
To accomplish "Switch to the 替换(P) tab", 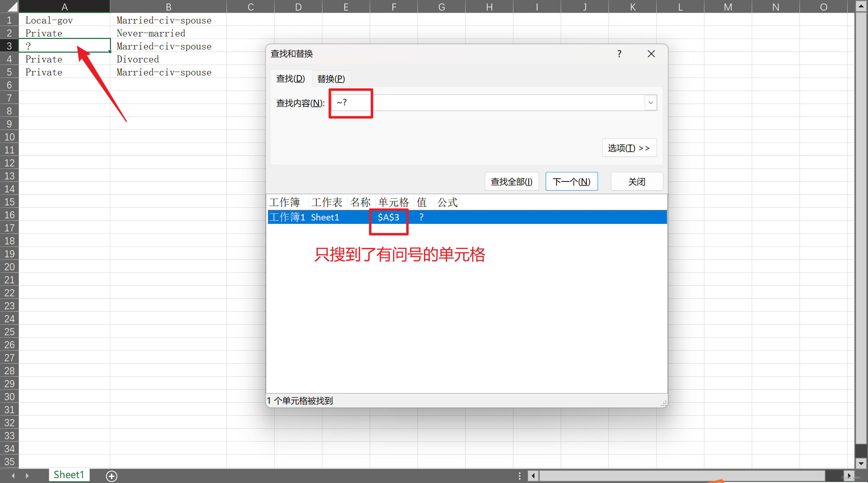I will [331, 79].
